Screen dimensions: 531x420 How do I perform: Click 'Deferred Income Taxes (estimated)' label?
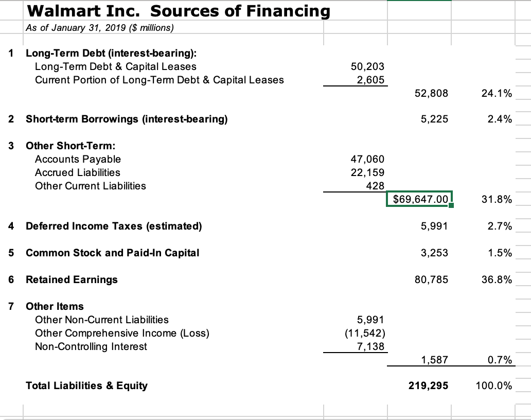tap(114, 226)
